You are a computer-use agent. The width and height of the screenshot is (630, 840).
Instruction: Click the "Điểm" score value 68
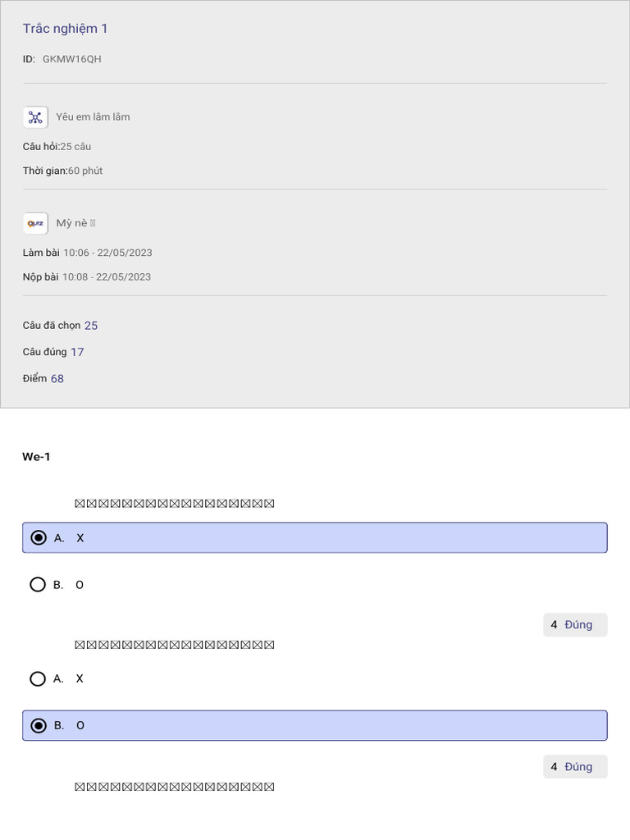(x=57, y=379)
